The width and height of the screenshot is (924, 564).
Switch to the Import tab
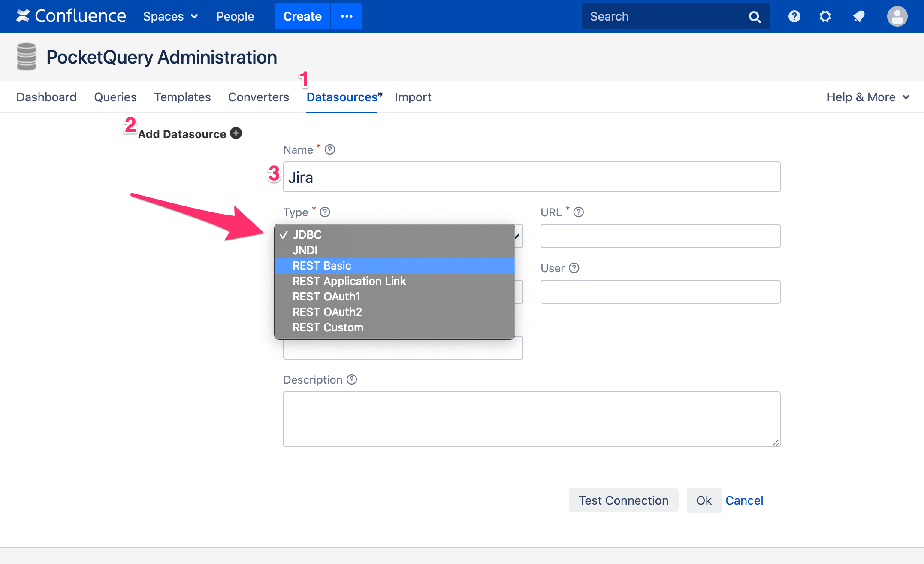[x=413, y=97]
